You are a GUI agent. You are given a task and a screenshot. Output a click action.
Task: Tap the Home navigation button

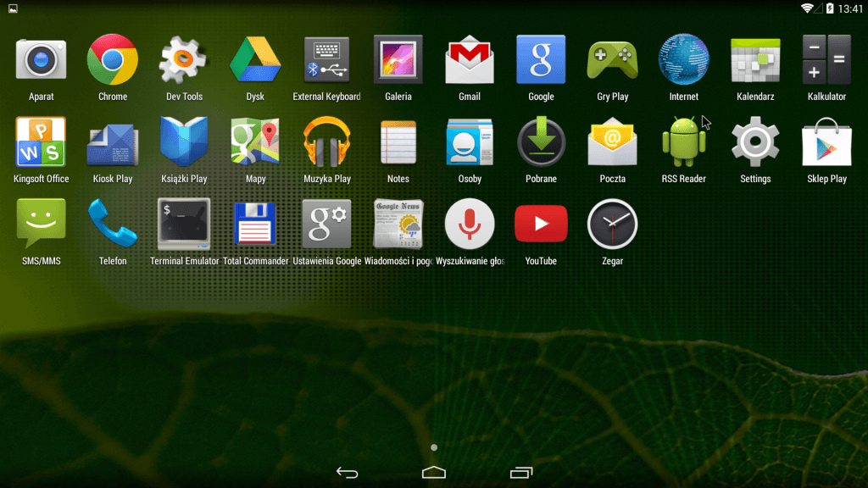coord(433,473)
